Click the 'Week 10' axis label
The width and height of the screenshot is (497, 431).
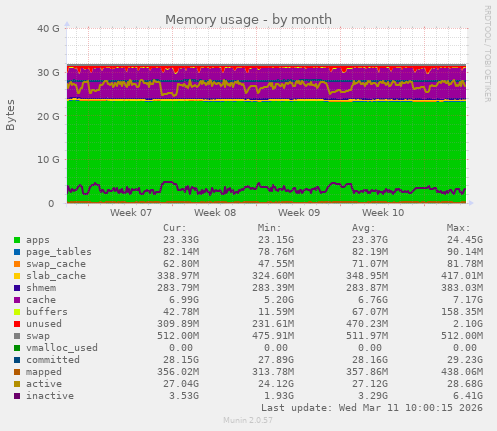pos(383,213)
